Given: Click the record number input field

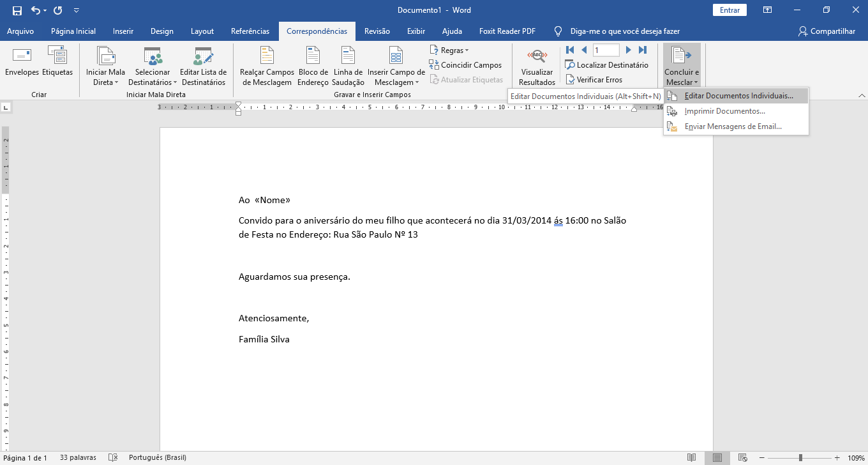Looking at the screenshot, I should coord(606,50).
